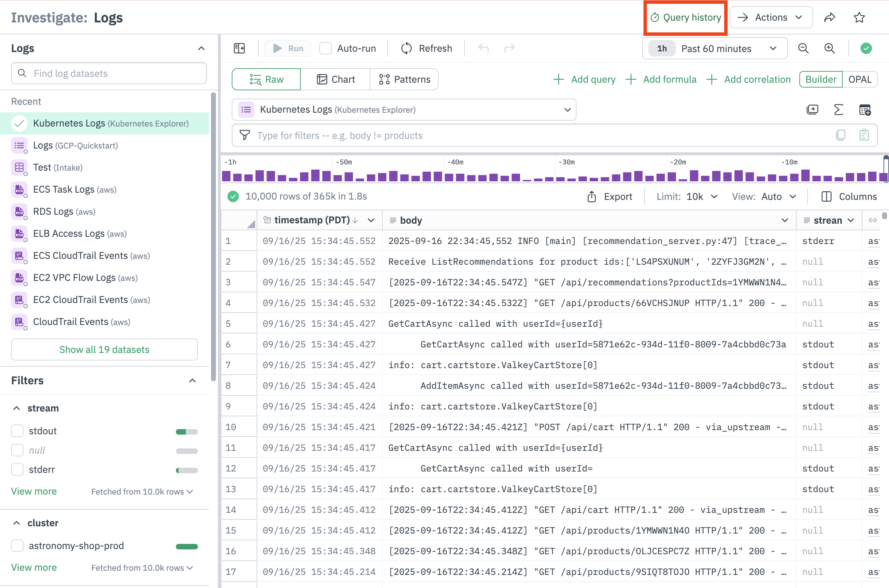Screen dimensions: 889x588
Task: Switch to the Chart tab
Action: [x=336, y=80]
